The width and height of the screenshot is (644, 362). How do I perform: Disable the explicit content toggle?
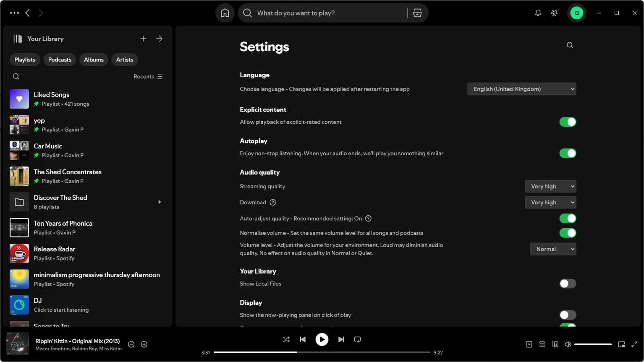(x=568, y=122)
